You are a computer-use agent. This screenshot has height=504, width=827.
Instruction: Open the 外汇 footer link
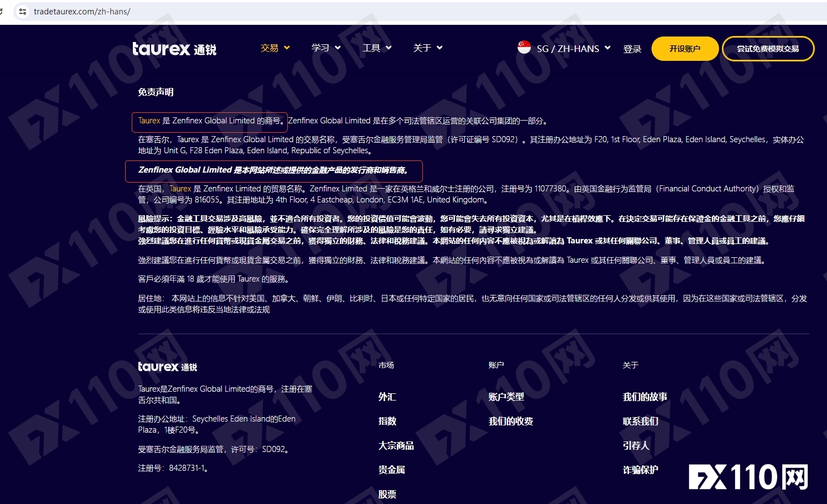[x=387, y=397]
